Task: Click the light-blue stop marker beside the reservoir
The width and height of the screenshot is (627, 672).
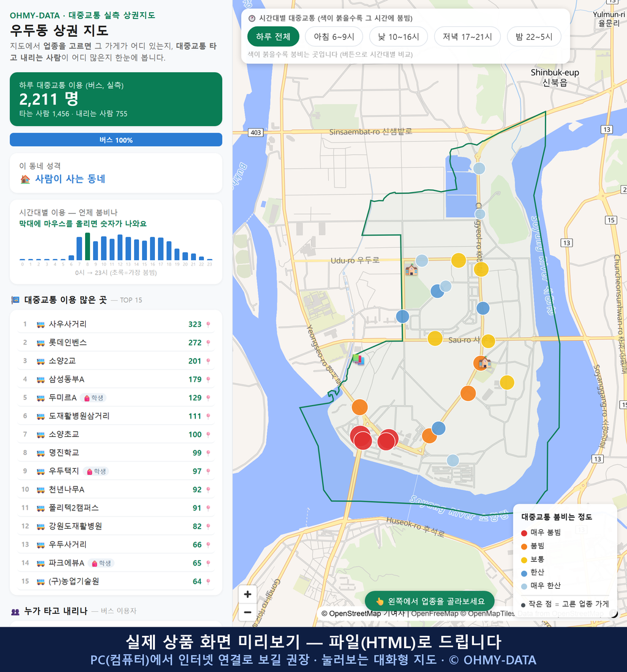Action: [479, 168]
